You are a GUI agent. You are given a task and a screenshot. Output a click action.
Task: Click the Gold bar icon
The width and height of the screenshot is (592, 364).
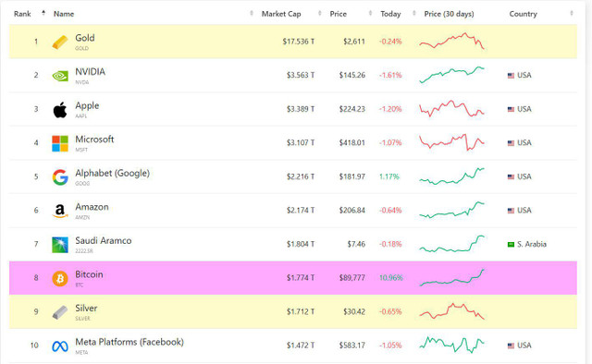(x=60, y=42)
